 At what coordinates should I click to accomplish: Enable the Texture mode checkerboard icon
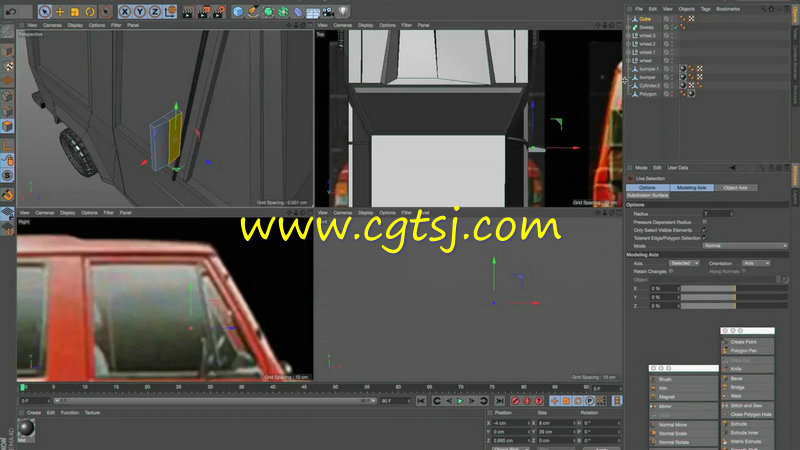click(7, 66)
